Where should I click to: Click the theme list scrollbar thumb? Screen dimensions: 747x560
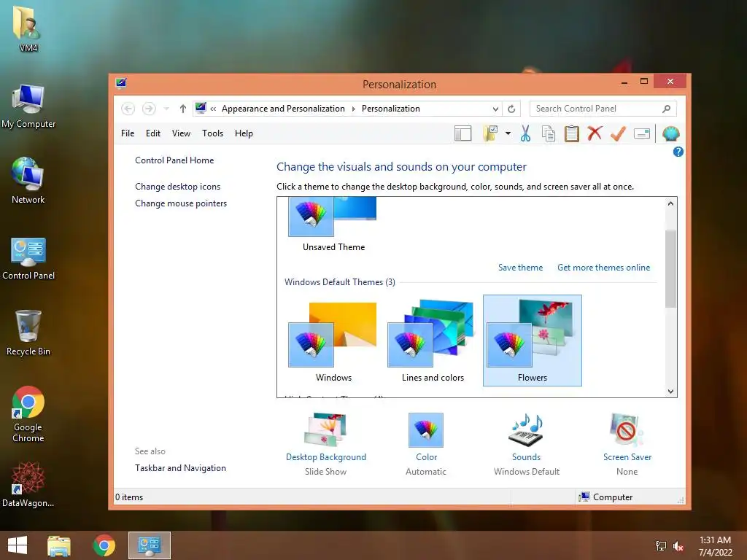[x=671, y=268]
